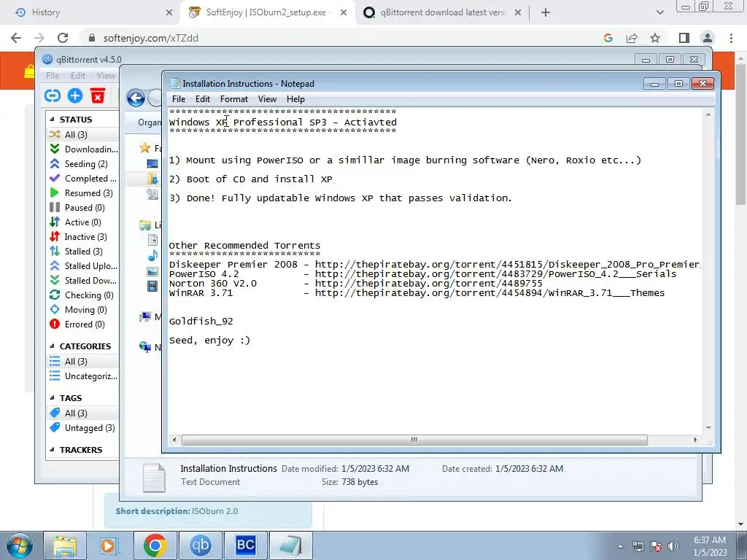This screenshot has height=560, width=747.
Task: Select Stalled Downloading status filter
Action: pos(83,281)
